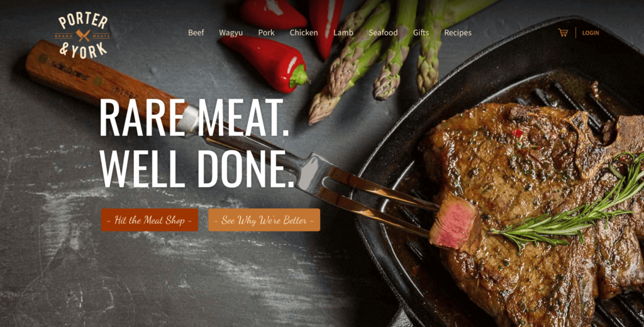
Task: Open the Gifts page
Action: click(421, 33)
